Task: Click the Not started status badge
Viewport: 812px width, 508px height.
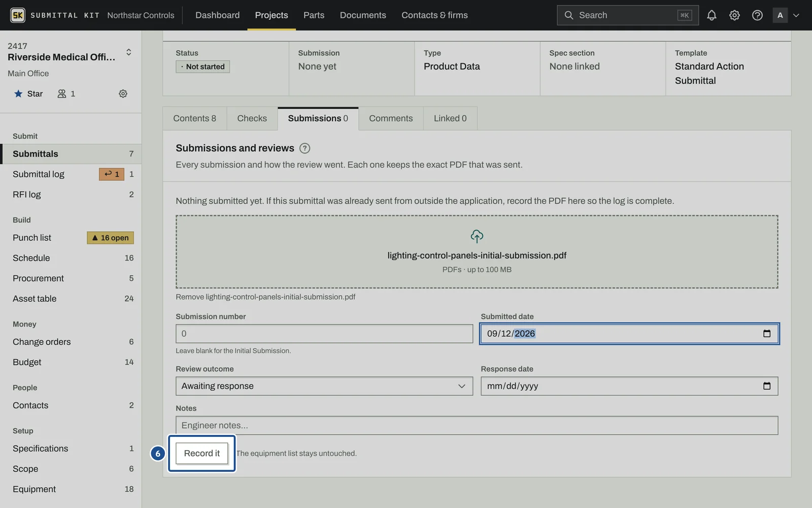Action: [202, 67]
